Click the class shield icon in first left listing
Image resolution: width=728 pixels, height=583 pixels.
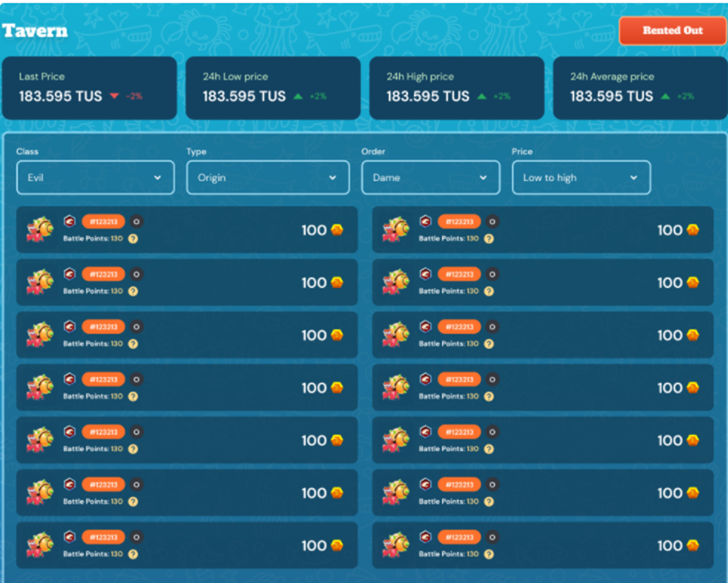coord(70,221)
